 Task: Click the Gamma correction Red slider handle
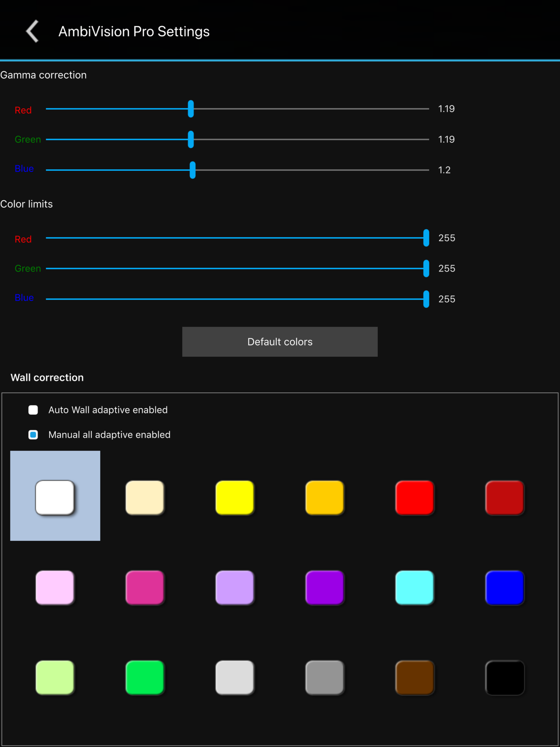(x=191, y=109)
